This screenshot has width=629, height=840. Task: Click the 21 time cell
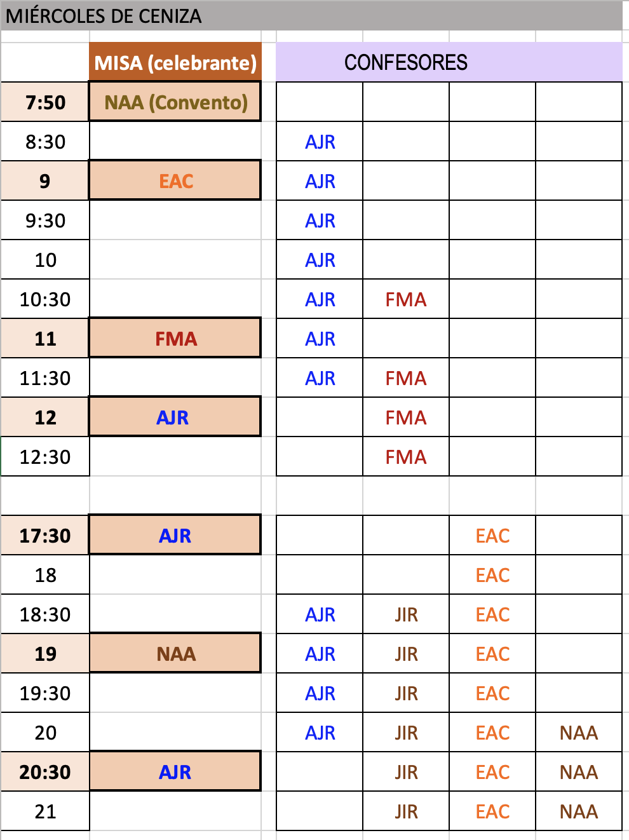[45, 811]
